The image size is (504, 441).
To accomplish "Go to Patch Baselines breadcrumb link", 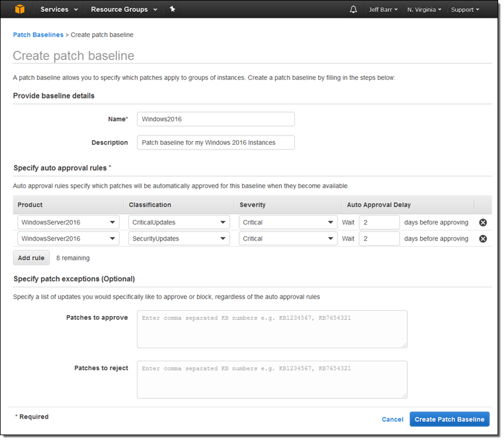I will point(38,35).
